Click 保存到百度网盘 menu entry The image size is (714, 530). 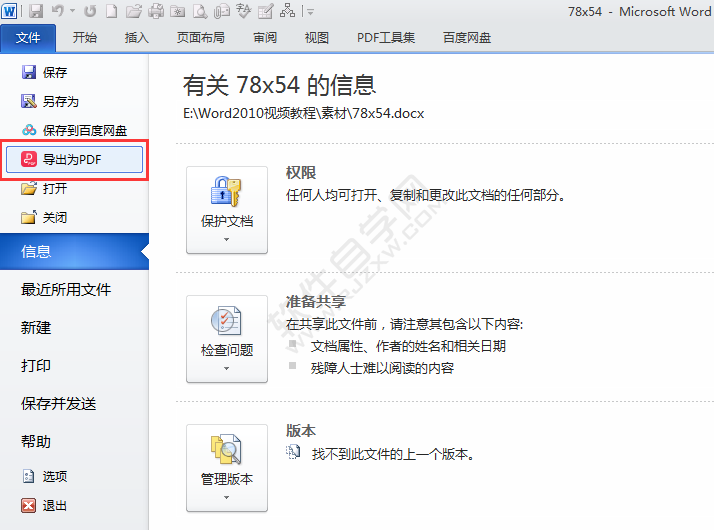[x=74, y=131]
